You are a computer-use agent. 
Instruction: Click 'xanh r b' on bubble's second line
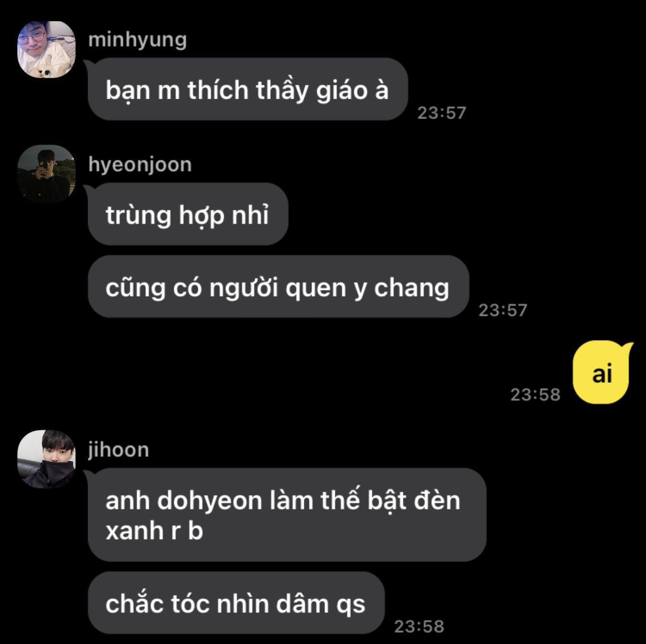click(154, 531)
